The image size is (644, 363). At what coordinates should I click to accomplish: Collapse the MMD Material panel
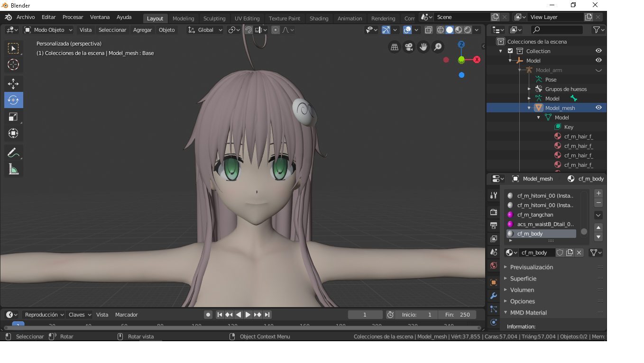[528, 313]
